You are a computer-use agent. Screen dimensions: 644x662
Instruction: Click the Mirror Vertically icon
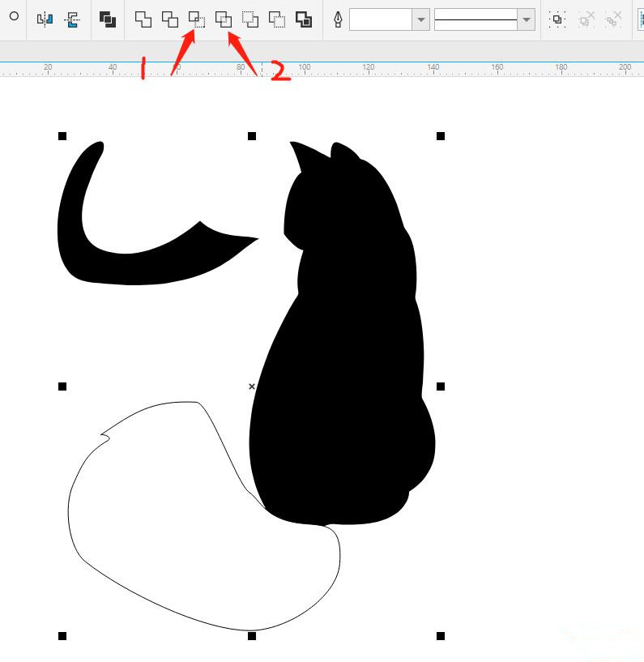73,19
